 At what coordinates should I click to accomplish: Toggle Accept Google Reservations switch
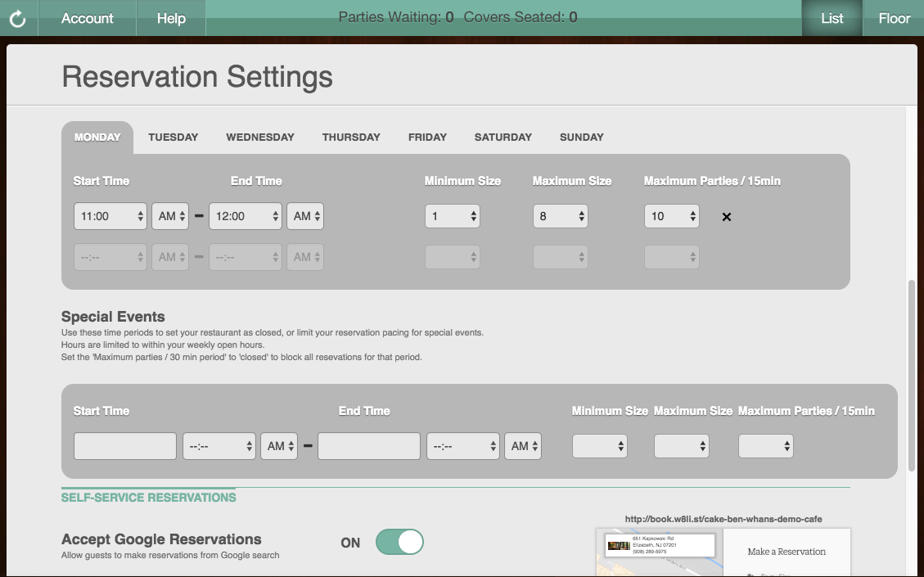399,543
